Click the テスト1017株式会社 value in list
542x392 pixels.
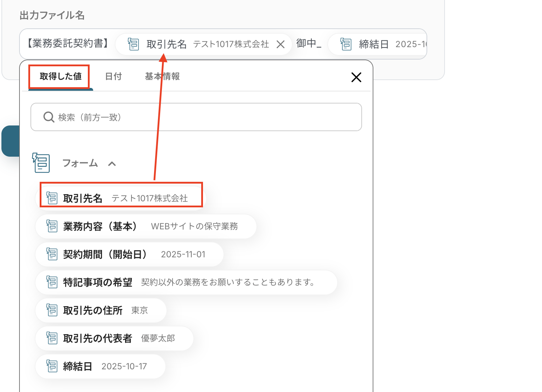click(x=150, y=198)
